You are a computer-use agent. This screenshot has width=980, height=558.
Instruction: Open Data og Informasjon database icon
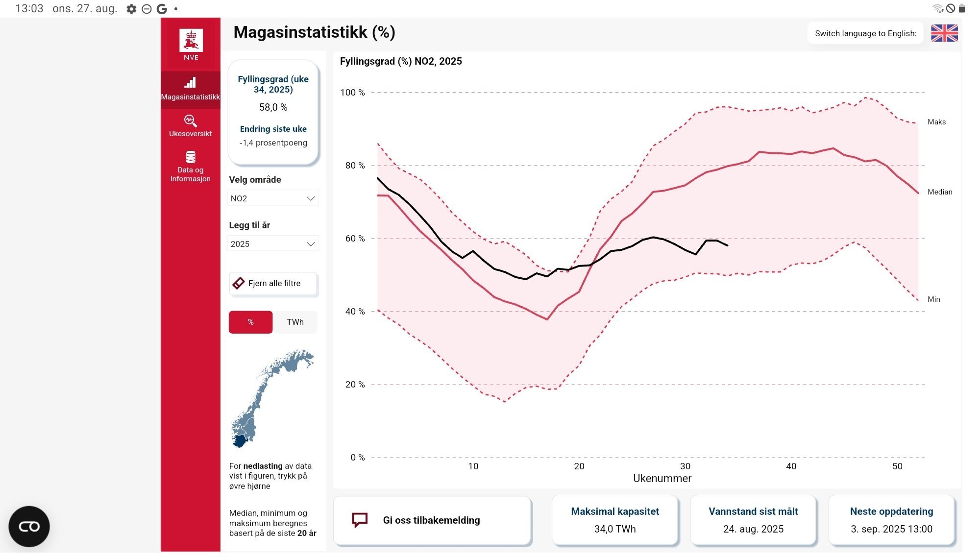[191, 157]
